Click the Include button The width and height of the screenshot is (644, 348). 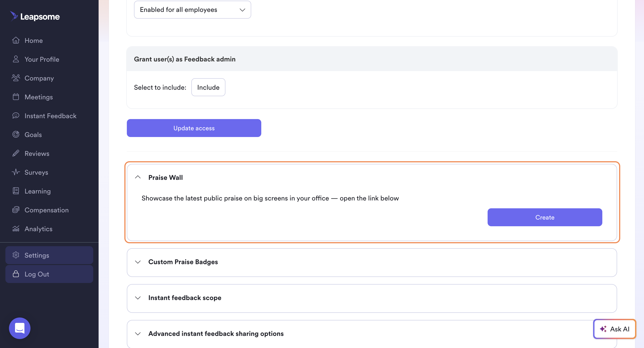pos(208,87)
